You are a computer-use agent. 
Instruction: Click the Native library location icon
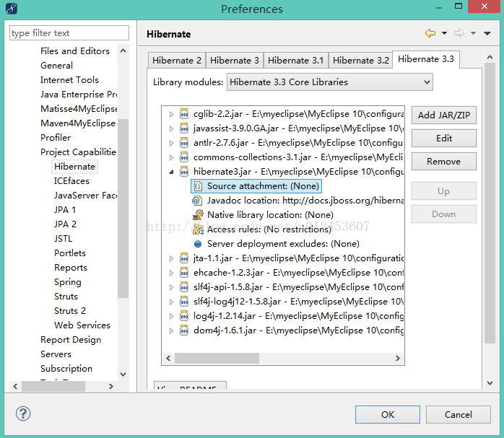198,215
